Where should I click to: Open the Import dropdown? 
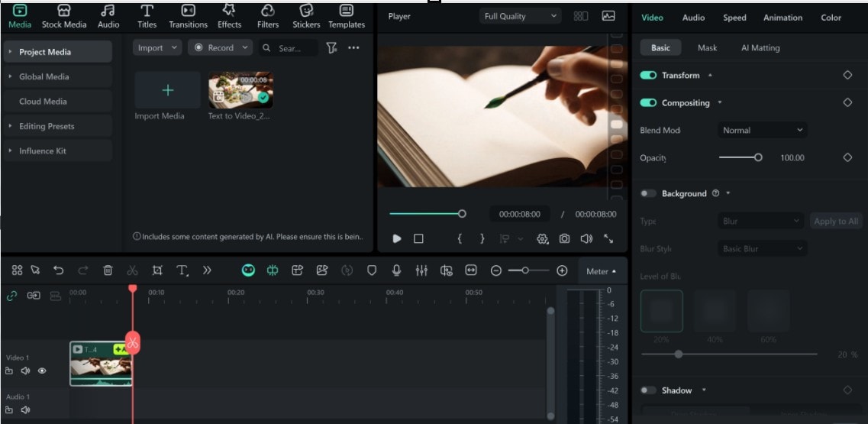point(157,47)
